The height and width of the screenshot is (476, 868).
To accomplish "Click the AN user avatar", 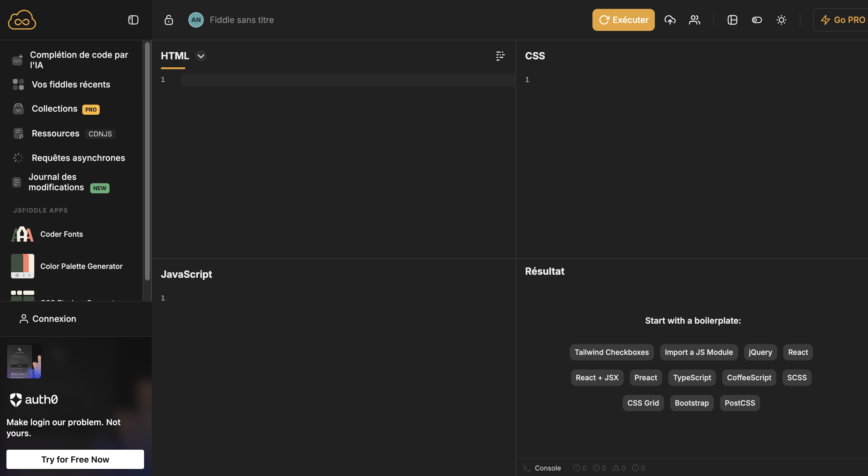I will (x=196, y=20).
